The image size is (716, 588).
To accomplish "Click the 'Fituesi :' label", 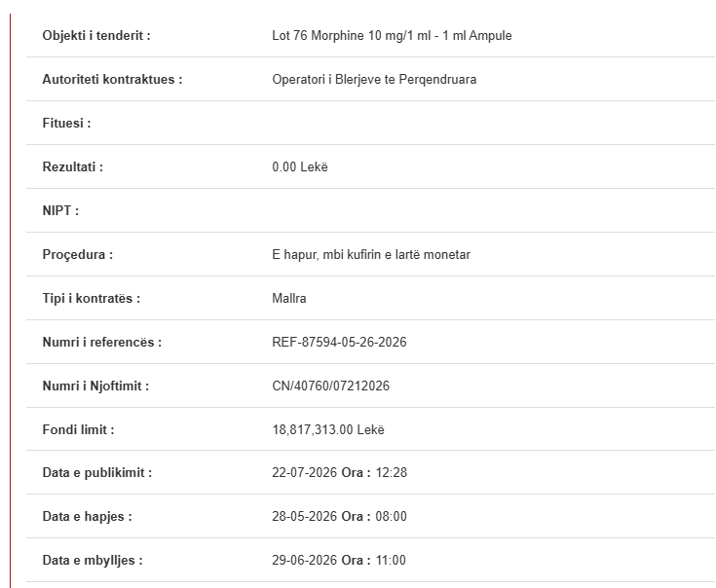I will (x=66, y=124).
